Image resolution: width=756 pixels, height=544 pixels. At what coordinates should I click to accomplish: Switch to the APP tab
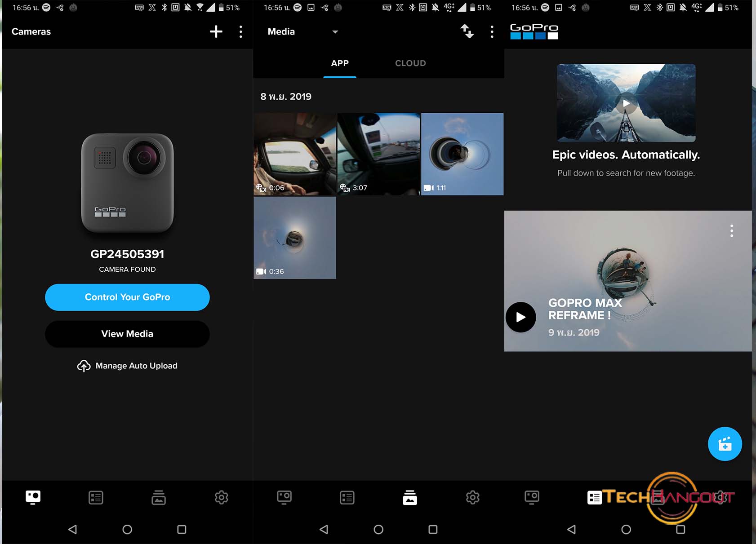(x=340, y=63)
